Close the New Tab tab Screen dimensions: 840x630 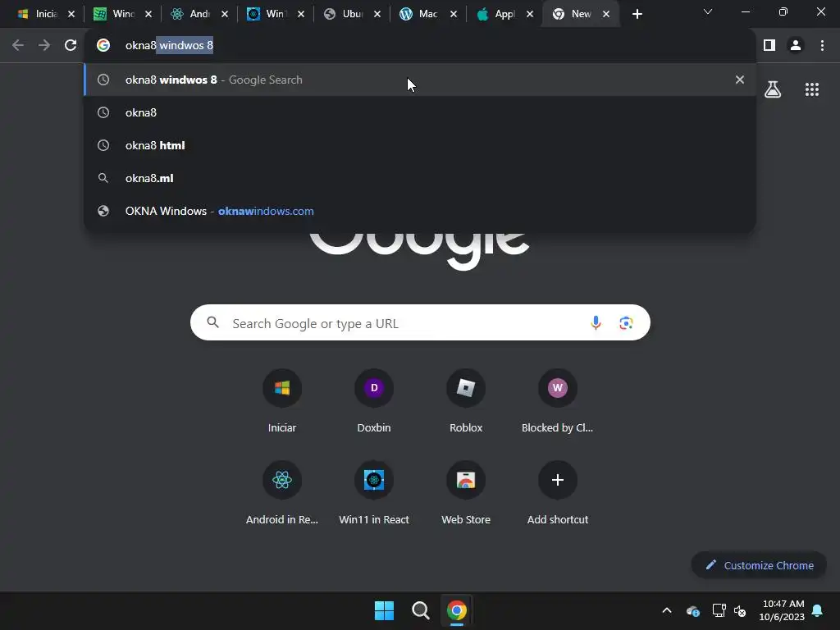[x=606, y=15]
